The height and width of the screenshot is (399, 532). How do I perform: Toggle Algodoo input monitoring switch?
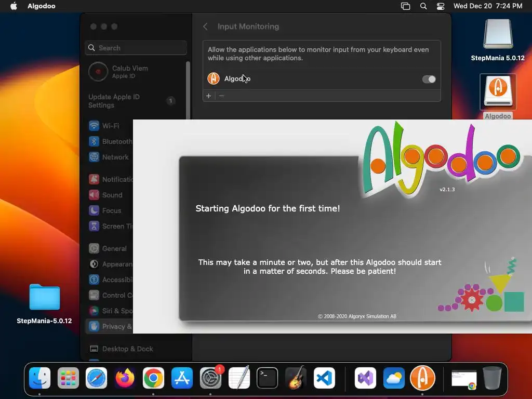[x=429, y=79]
